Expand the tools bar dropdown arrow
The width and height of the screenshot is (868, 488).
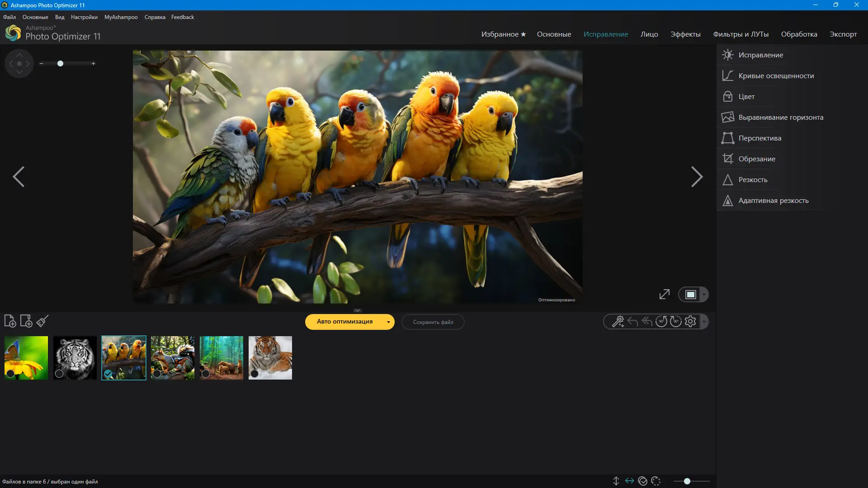[704, 322]
